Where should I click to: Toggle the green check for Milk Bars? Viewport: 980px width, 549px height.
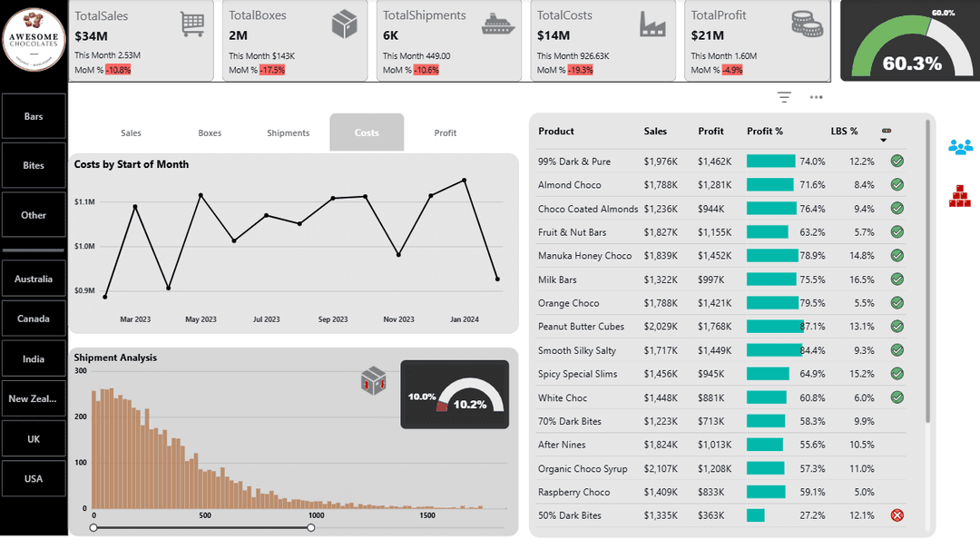pyautogui.click(x=897, y=279)
